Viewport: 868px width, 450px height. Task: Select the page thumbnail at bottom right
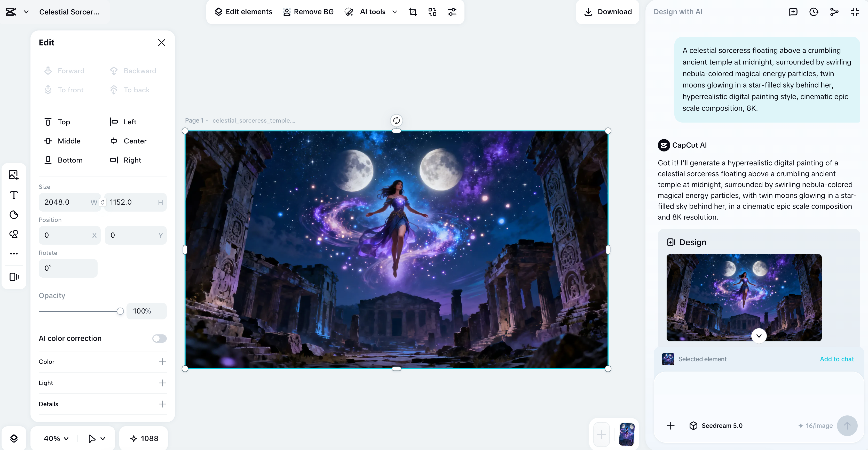pos(627,434)
